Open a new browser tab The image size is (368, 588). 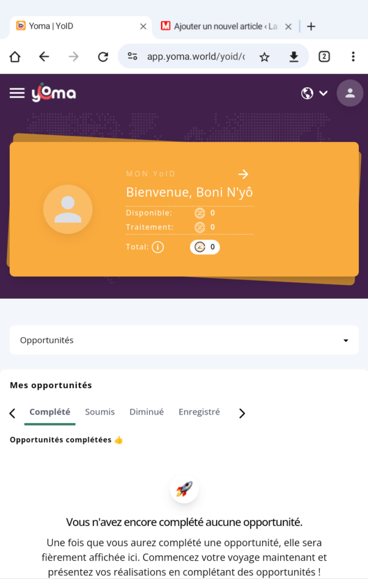tap(311, 26)
